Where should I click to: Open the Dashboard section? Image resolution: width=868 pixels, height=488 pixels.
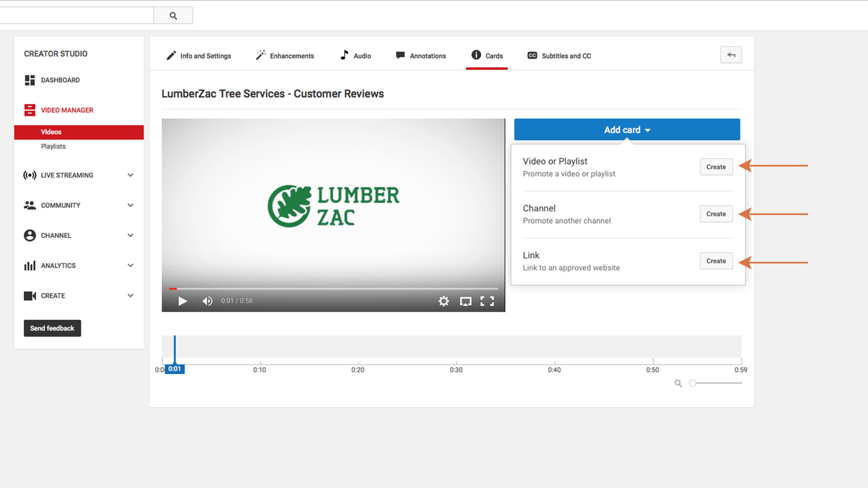(x=60, y=80)
